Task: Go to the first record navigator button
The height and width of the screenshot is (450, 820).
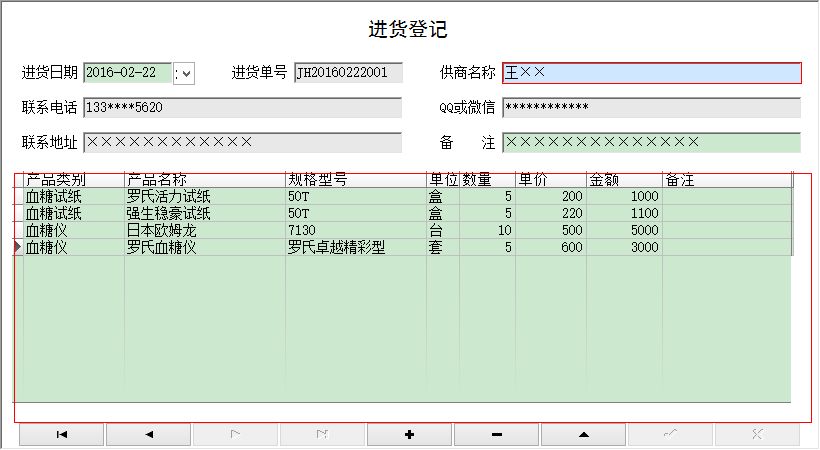Action: coord(62,434)
